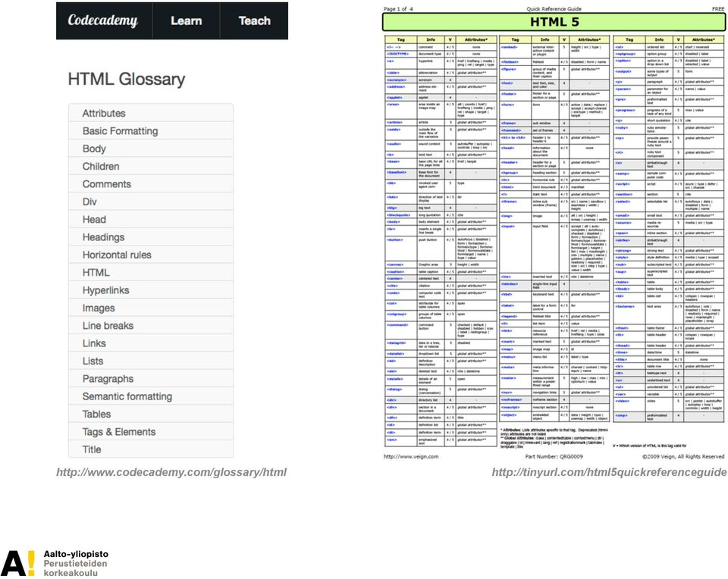Click the green HTML 5 title banner
Image resolution: width=728 pixels, height=579 pixels.
click(554, 22)
